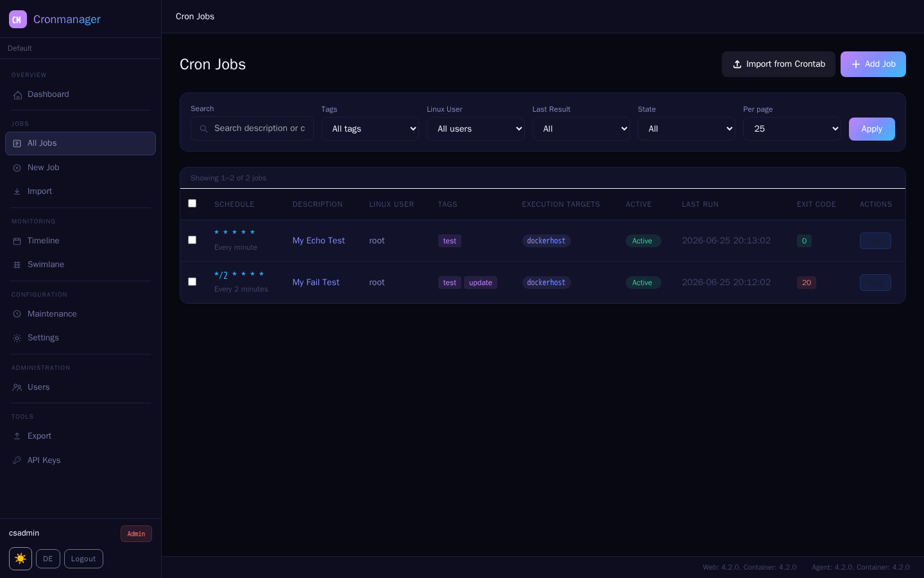
Task: Toggle light theme with sun icon
Action: (x=21, y=559)
